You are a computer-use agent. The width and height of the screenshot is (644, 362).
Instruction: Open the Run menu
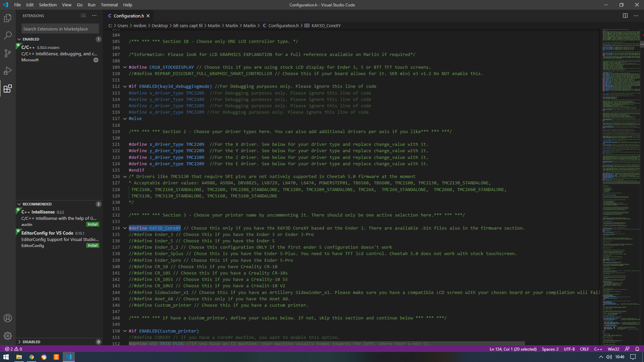tap(92, 5)
